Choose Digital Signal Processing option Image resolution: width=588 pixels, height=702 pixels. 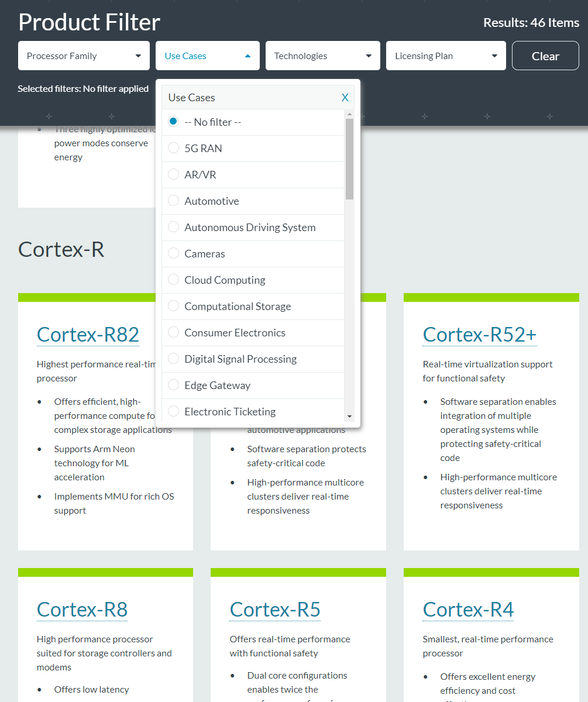tap(173, 359)
